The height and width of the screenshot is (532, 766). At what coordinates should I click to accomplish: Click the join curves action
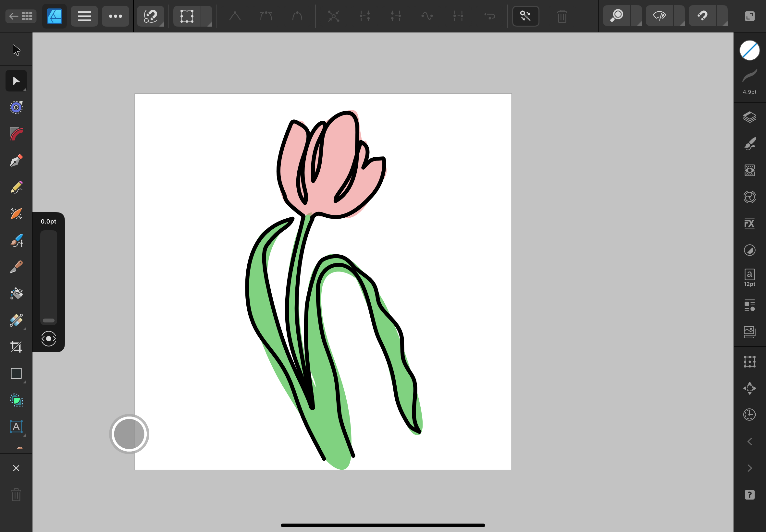click(x=458, y=16)
